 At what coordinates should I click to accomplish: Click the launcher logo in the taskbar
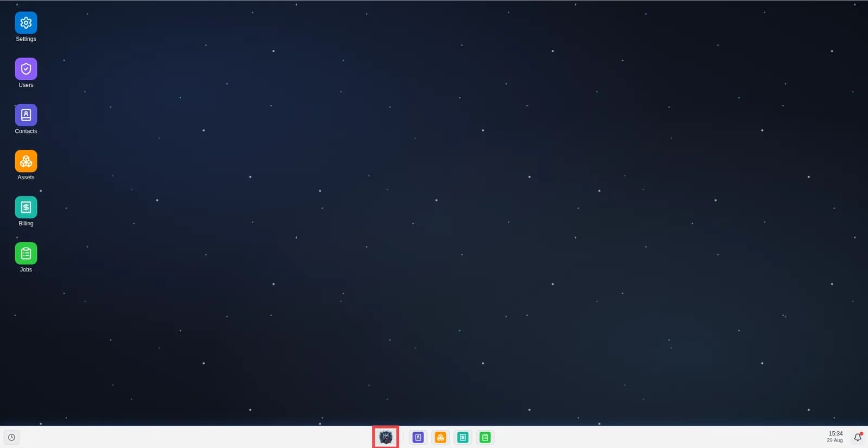(x=386, y=437)
